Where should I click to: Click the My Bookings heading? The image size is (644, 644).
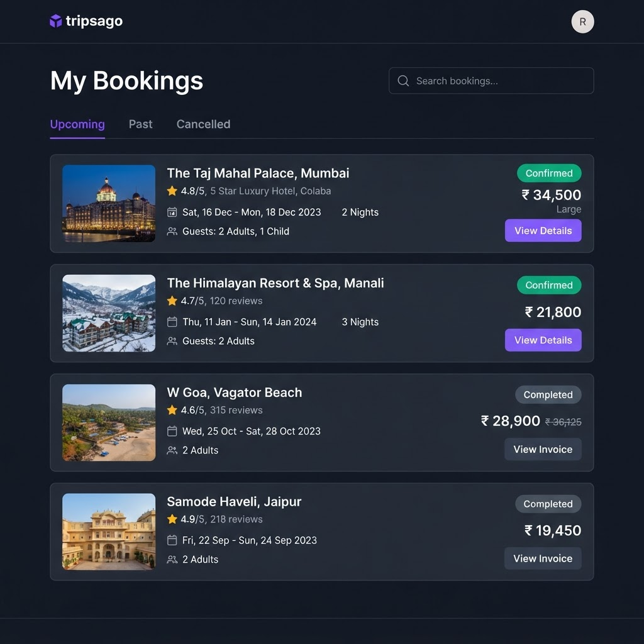pyautogui.click(x=126, y=80)
